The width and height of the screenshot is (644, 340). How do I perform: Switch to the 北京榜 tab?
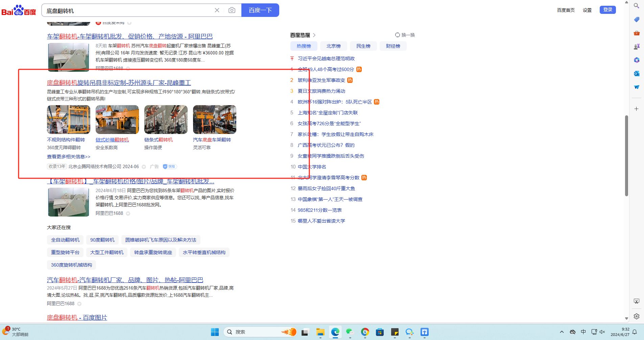(x=333, y=46)
